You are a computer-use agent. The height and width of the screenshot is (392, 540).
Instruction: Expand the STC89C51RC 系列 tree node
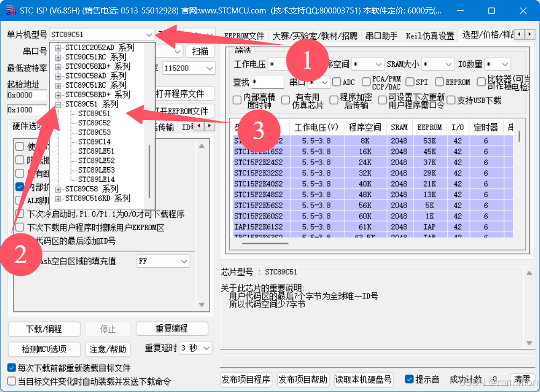click(x=58, y=85)
